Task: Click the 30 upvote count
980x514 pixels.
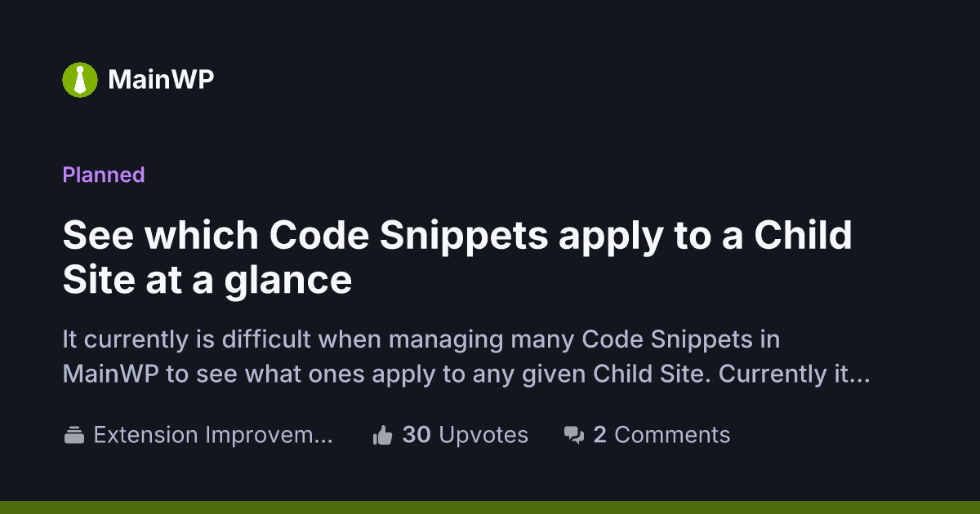Action: click(x=416, y=435)
